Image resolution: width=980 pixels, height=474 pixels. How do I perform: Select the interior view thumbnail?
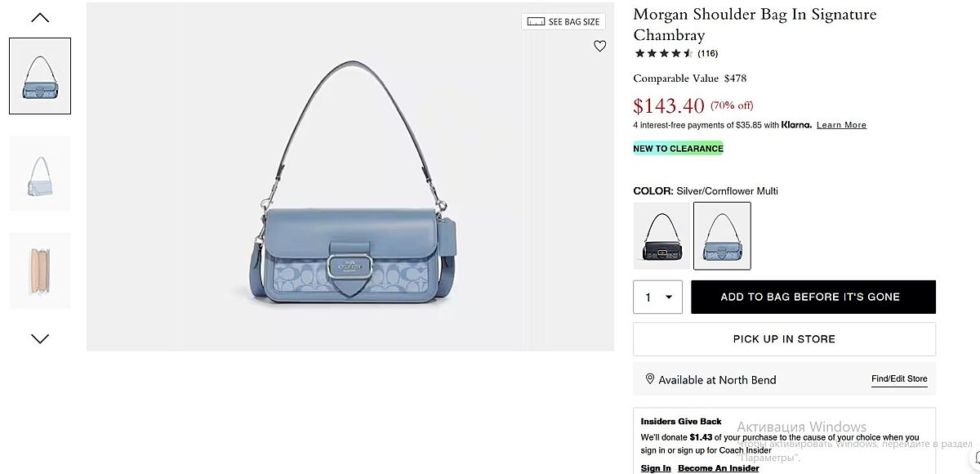(x=40, y=271)
